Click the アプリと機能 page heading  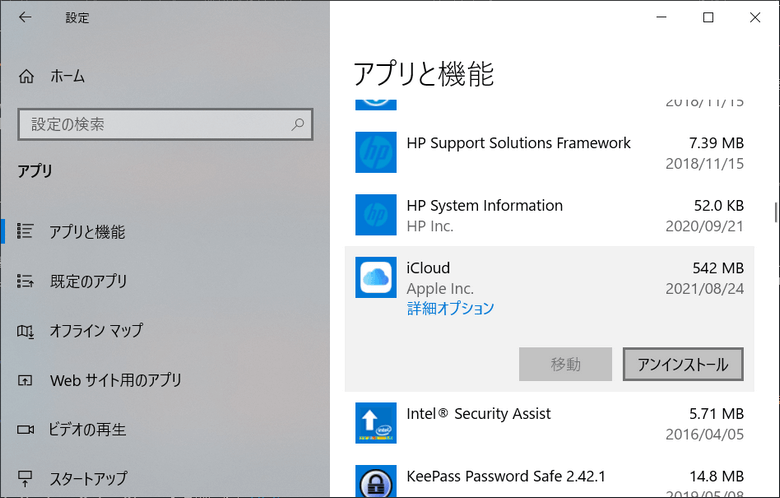[x=423, y=74]
